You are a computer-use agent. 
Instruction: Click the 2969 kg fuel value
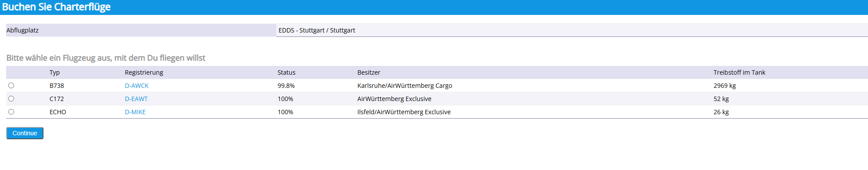pos(724,86)
